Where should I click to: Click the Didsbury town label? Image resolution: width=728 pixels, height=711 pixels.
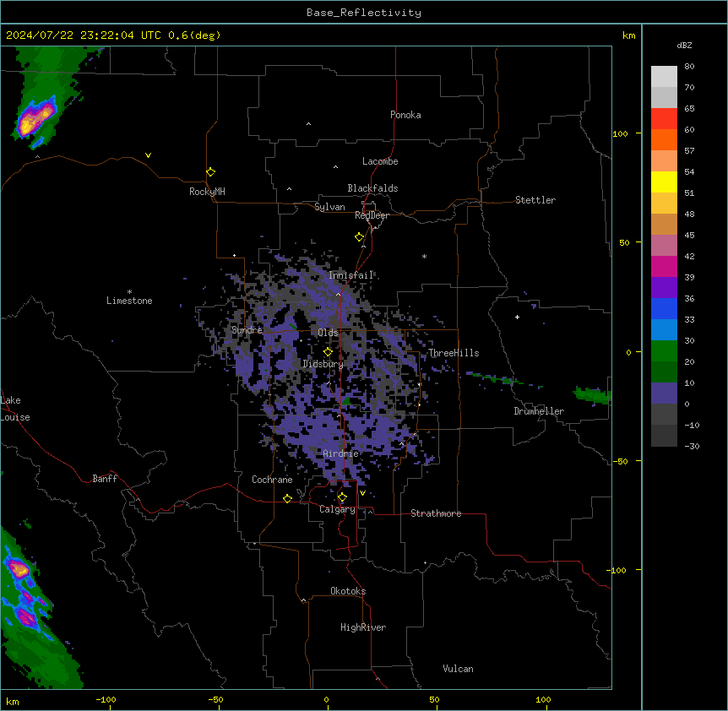click(323, 364)
